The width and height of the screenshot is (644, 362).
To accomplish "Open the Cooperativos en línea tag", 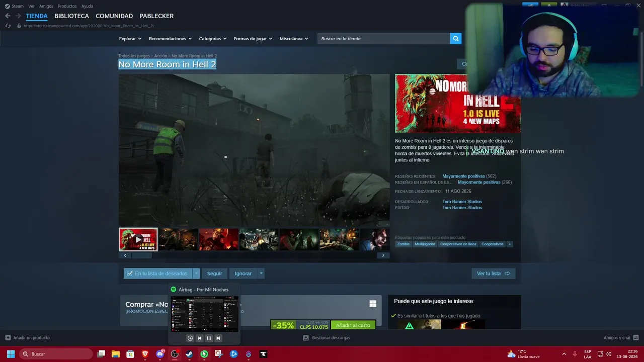I will tap(458, 244).
